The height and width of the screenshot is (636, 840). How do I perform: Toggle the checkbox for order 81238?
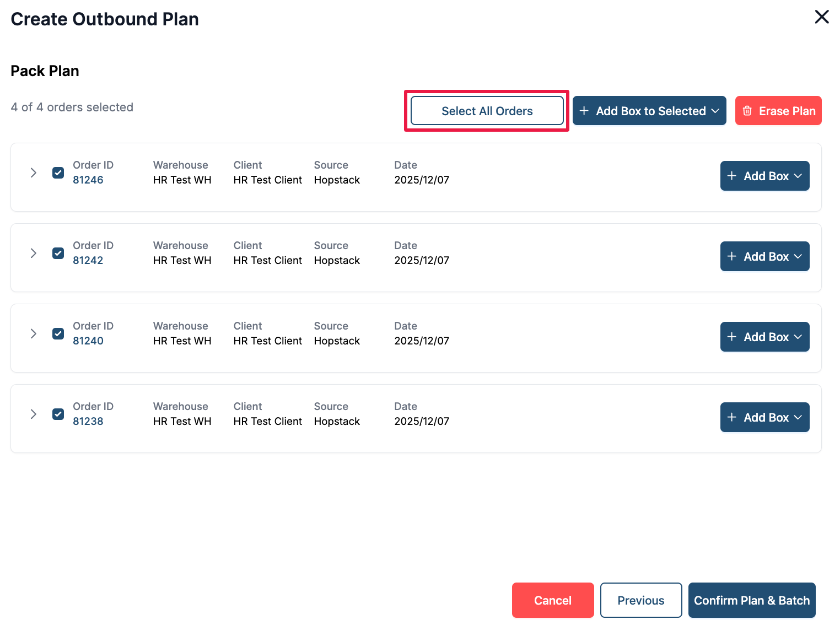58,414
